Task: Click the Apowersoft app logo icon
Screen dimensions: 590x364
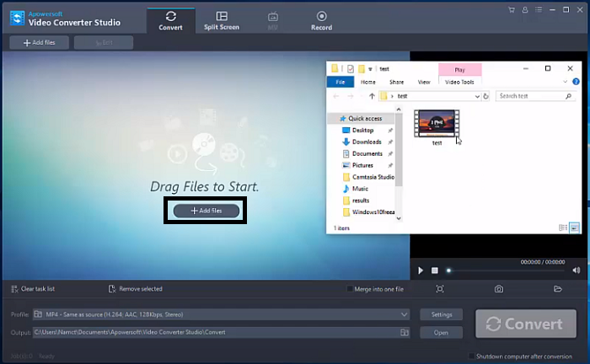Action: (x=18, y=18)
